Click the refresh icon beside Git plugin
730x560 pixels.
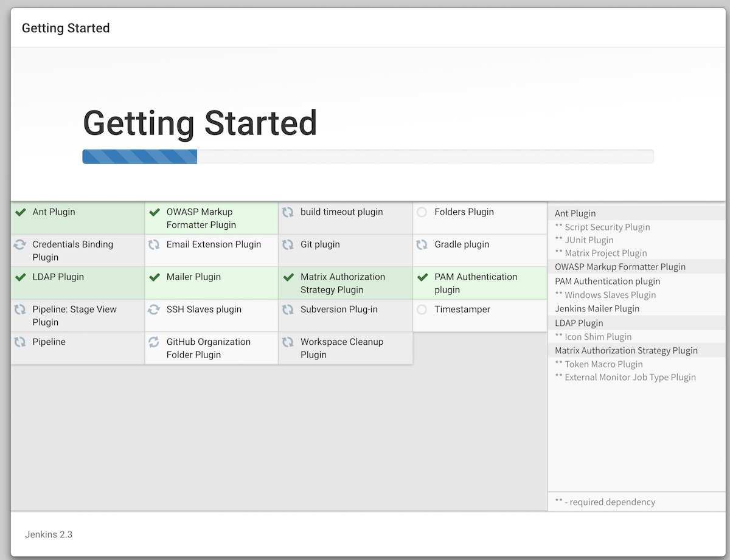point(288,244)
